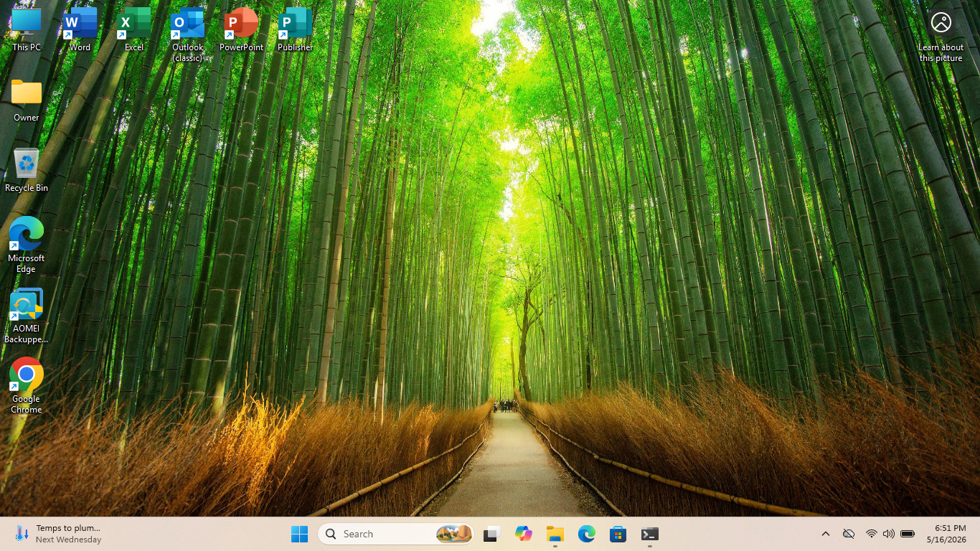Screen dimensions: 980x551
Task: Click the battery status tray icon
Action: [908, 534]
